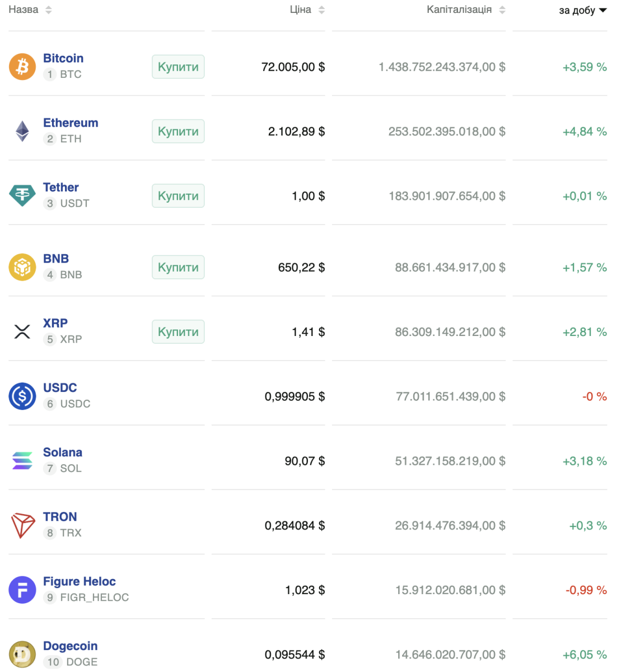Click the BNB coin logo icon
The height and width of the screenshot is (672, 621).
22,267
